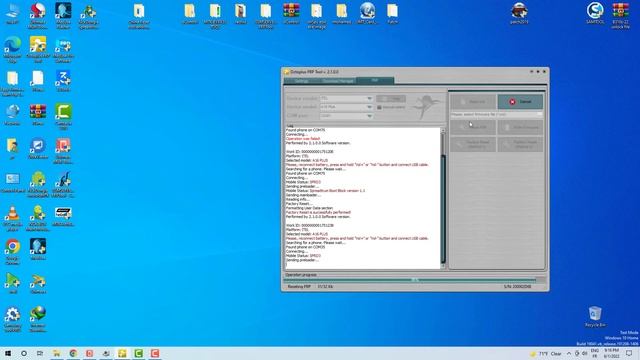This screenshot has width=640, height=360.
Task: Click the red 'Operation was failed' log line
Action: pos(303,139)
